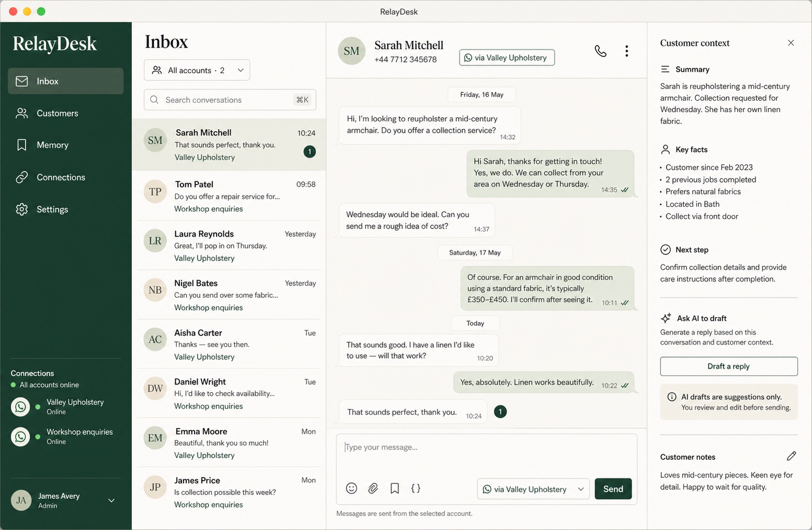Click the Ask AI to draft sparkle icon
Screen dimensions: 812x530
click(x=666, y=318)
